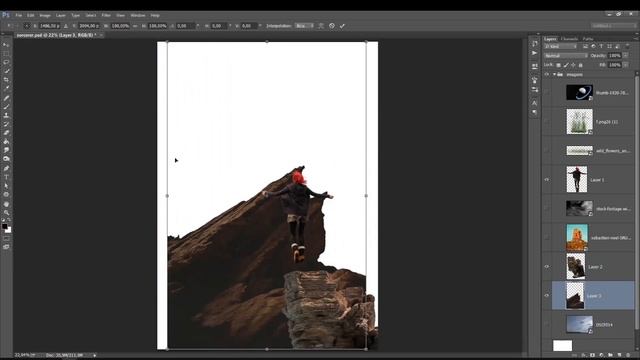Select the Rectangular Marquee tool

[6, 53]
